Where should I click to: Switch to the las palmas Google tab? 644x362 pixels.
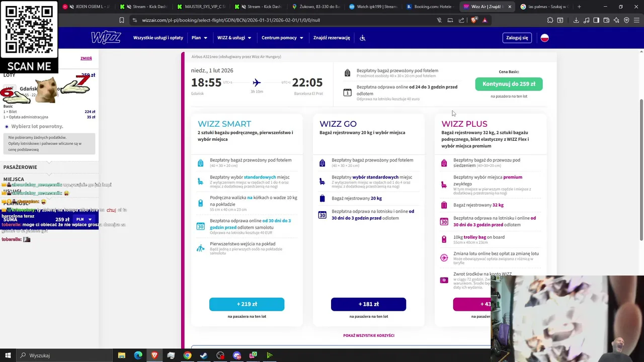click(x=544, y=7)
